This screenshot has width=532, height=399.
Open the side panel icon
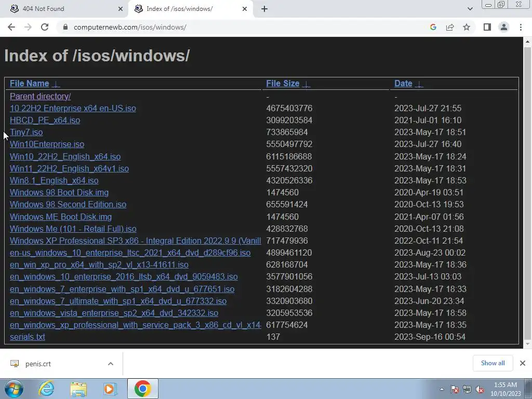point(487,27)
